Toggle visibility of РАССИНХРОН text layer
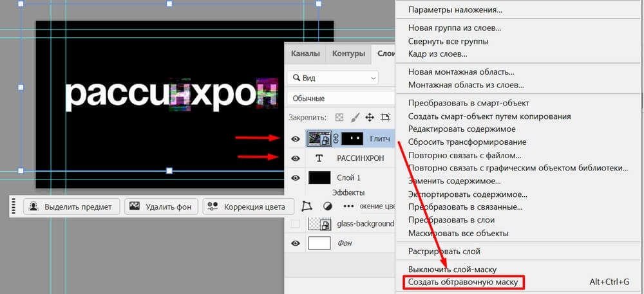Screen dimensions: 644x294 (x=296, y=158)
